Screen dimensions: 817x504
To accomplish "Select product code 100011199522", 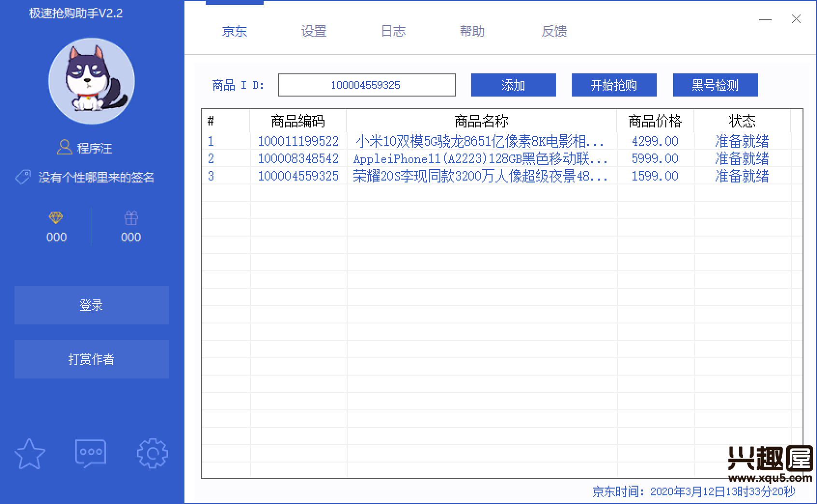I will pos(298,141).
